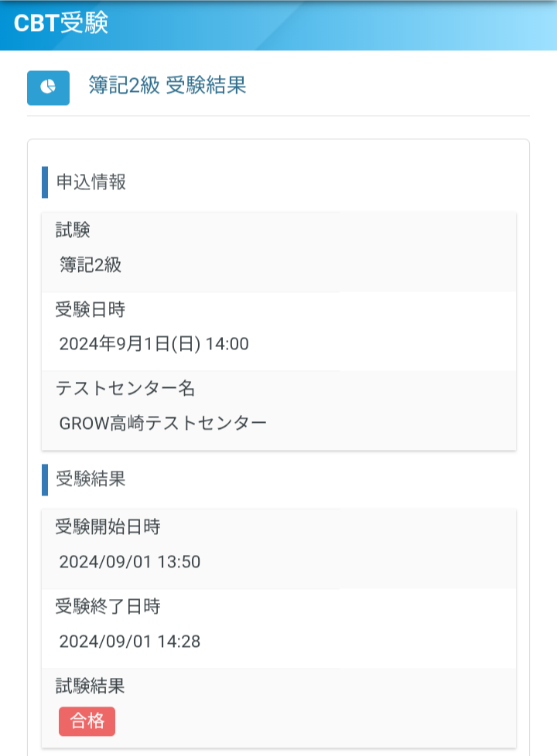The width and height of the screenshot is (557, 756).
Task: Click the 受験日時 field label
Action: tap(91, 309)
